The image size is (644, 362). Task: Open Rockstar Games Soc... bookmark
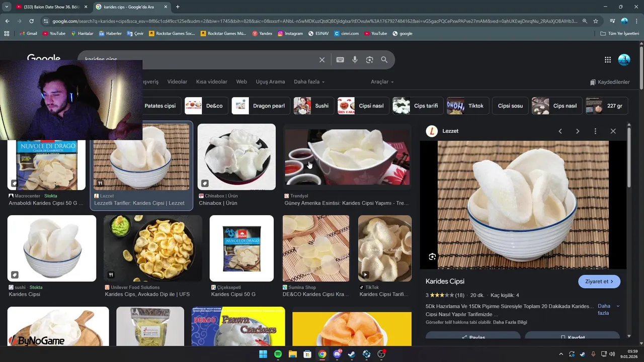(x=172, y=33)
